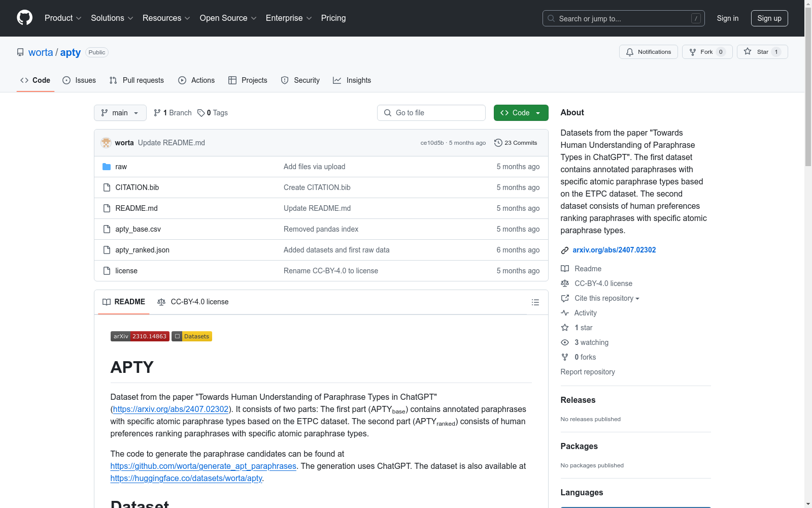Click the GitHub logo icon
Viewport: 812px width, 508px height.
[24, 18]
